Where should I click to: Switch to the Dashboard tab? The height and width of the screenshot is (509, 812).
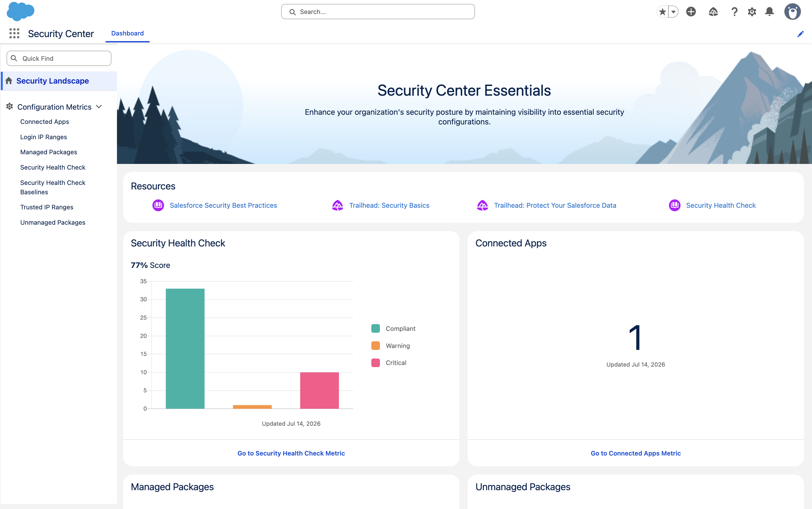click(x=127, y=33)
